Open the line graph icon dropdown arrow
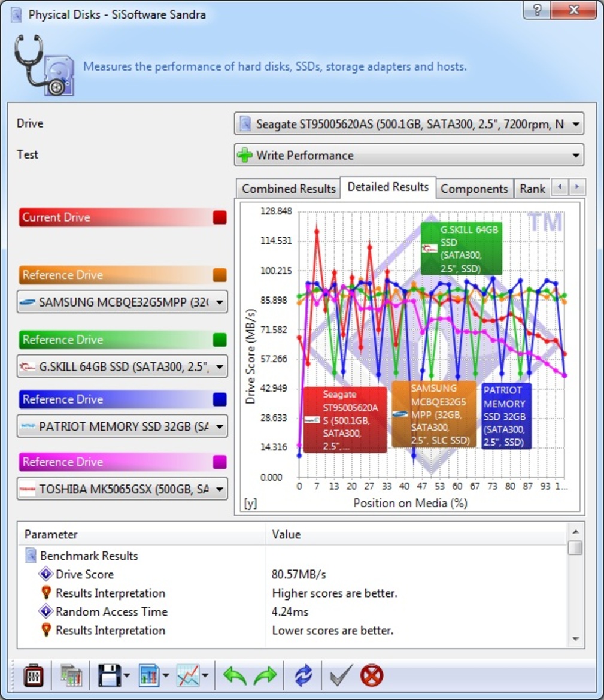The image size is (604, 700). [205, 675]
